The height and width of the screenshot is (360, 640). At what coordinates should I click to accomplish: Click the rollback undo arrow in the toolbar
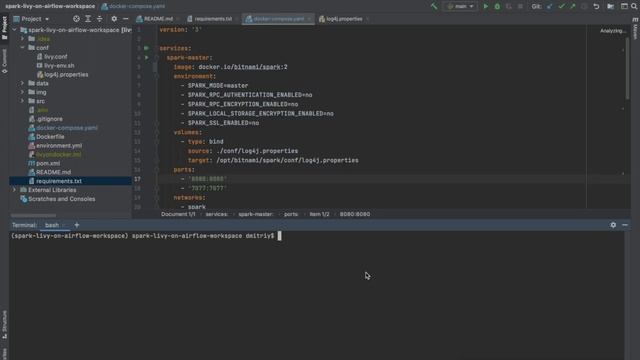(x=596, y=6)
